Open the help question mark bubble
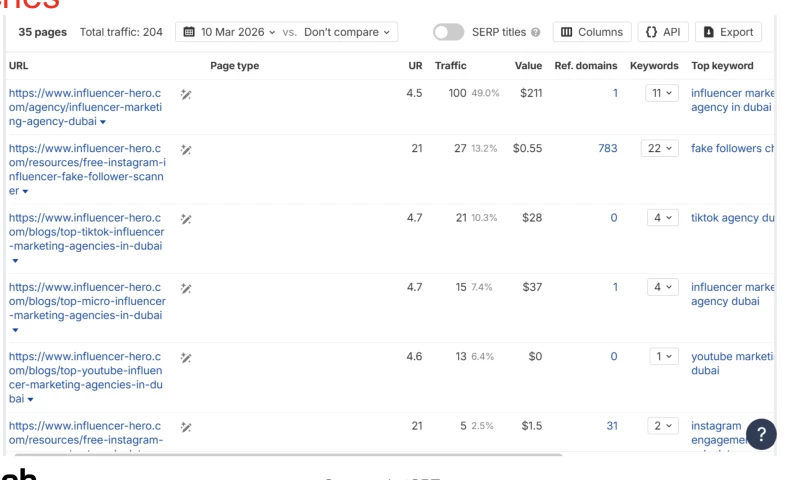This screenshot has height=480, width=800. pos(761,434)
